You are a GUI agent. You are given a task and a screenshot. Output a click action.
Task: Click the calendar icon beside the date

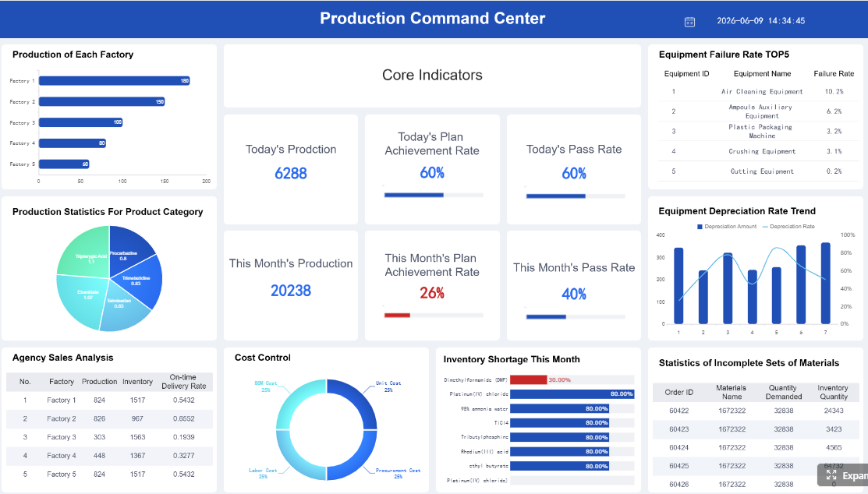[689, 22]
